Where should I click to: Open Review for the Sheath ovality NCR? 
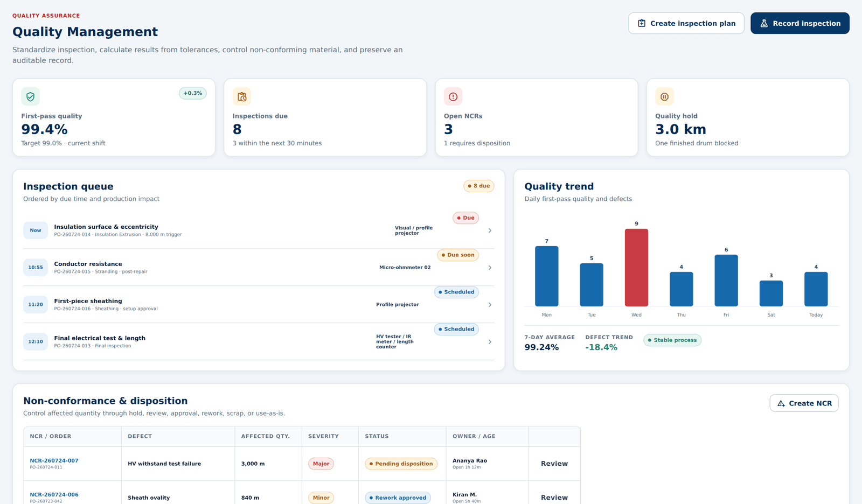coord(554,498)
